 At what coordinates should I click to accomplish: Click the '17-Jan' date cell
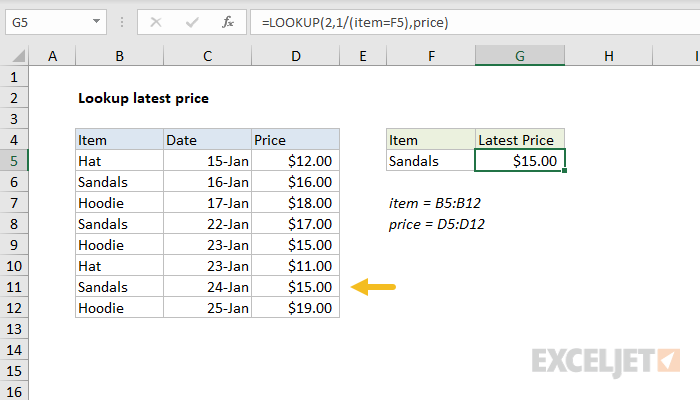pos(207,203)
